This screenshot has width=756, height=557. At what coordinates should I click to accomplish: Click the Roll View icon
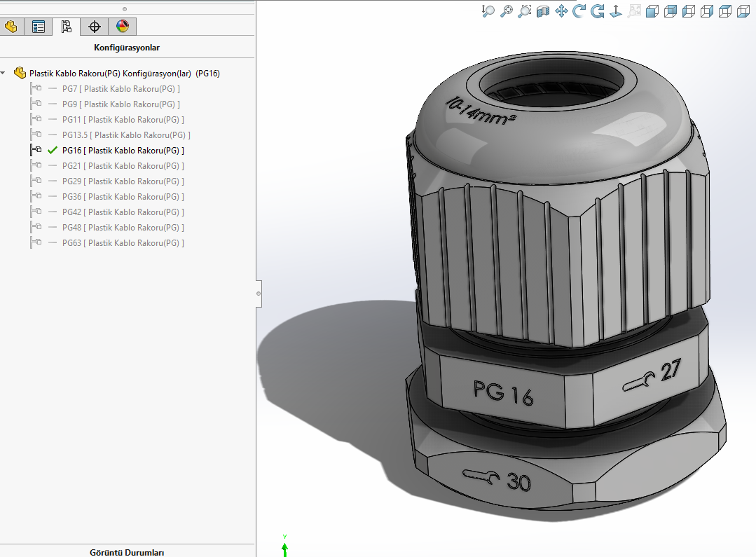click(598, 11)
